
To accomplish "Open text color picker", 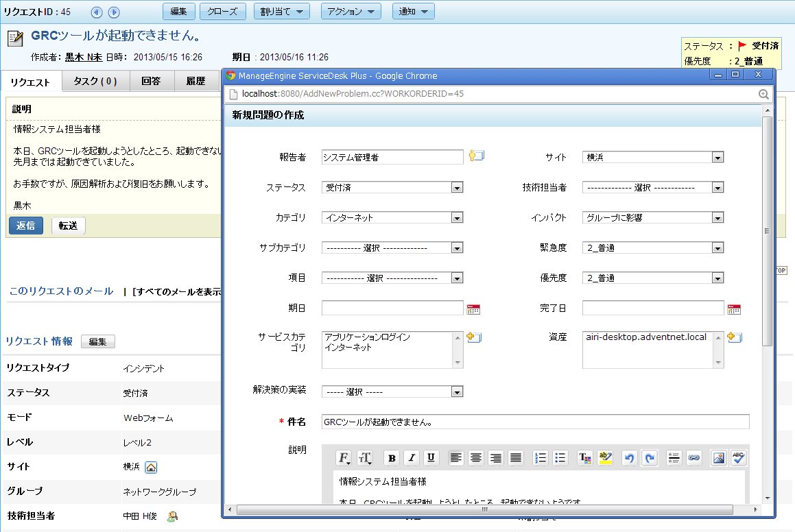I will pyautogui.click(x=585, y=458).
